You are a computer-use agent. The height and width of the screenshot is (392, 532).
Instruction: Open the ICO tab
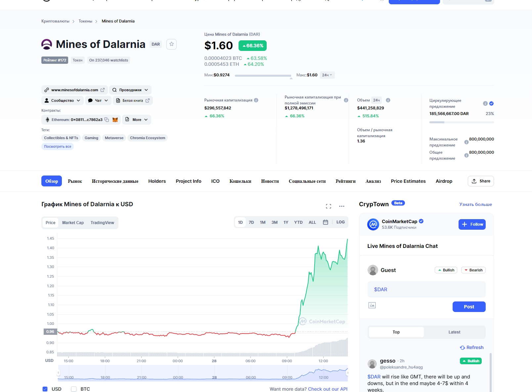tap(215, 181)
